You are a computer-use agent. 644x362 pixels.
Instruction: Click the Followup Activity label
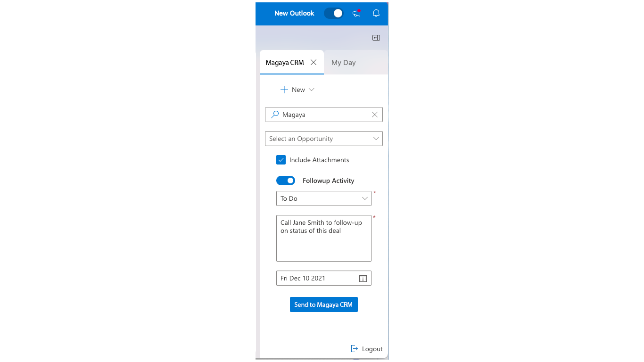(328, 181)
